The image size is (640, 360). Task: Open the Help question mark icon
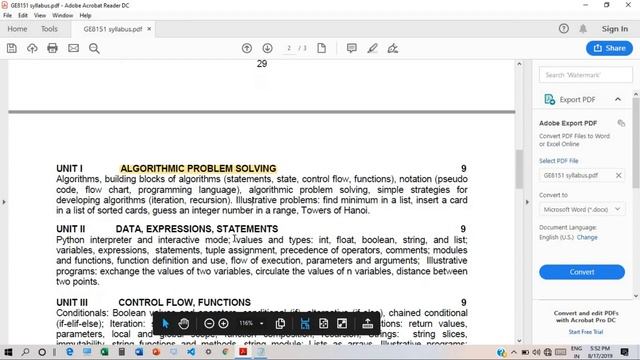click(564, 29)
